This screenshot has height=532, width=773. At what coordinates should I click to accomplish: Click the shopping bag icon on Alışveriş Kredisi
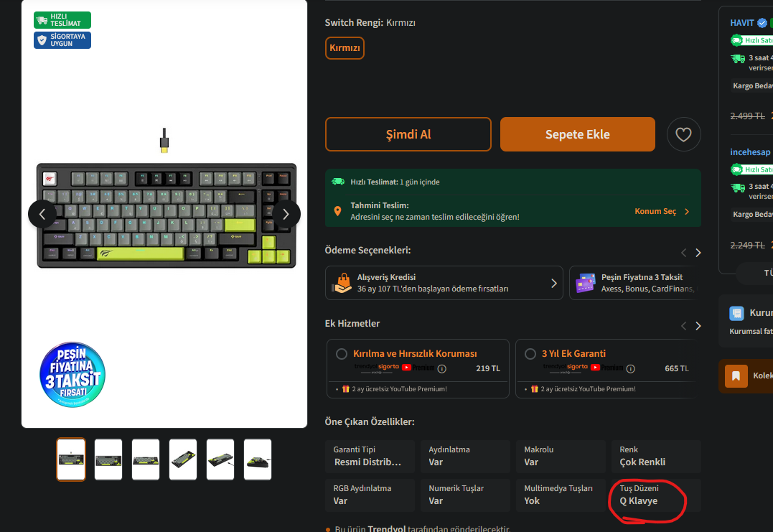pyautogui.click(x=342, y=283)
